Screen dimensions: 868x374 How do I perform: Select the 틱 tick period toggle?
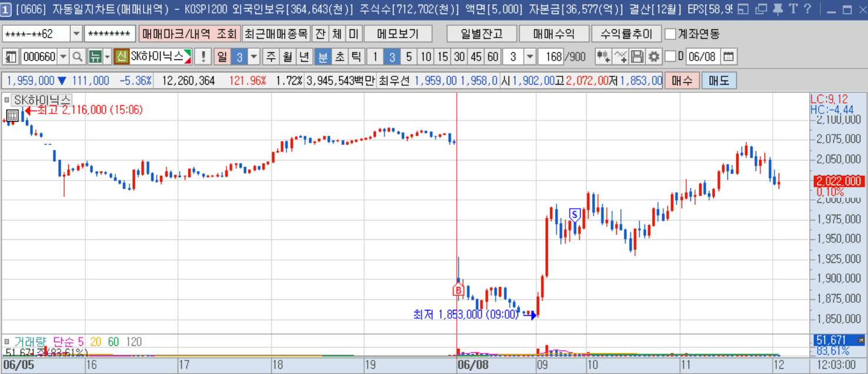pyautogui.click(x=356, y=57)
